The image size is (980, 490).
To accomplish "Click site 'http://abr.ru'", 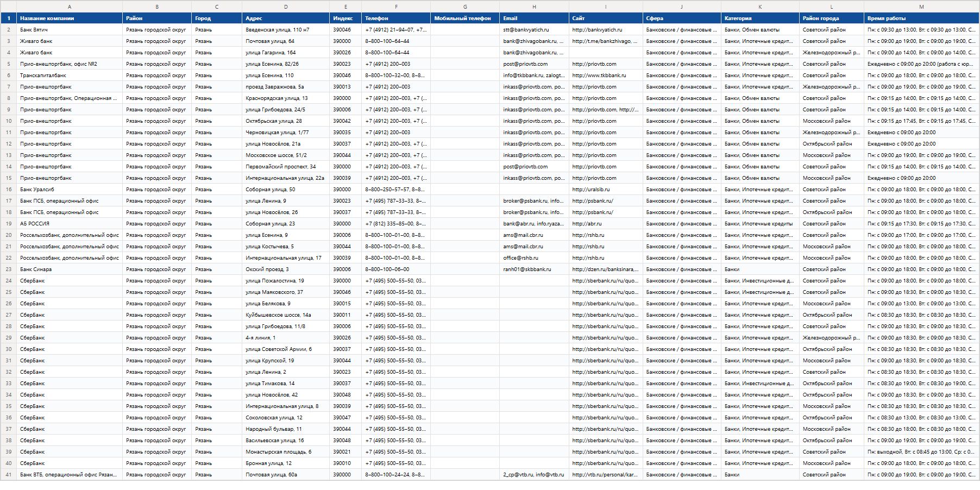I will coord(606,223).
